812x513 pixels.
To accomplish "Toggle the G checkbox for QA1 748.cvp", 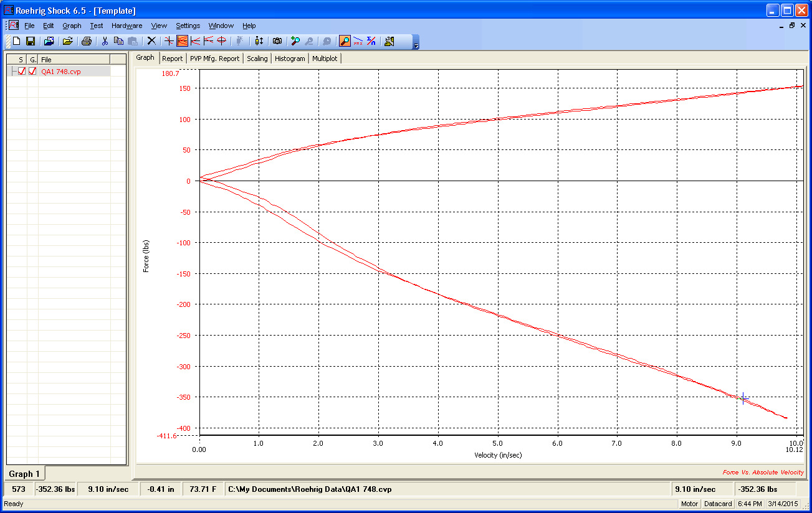I will [32, 71].
